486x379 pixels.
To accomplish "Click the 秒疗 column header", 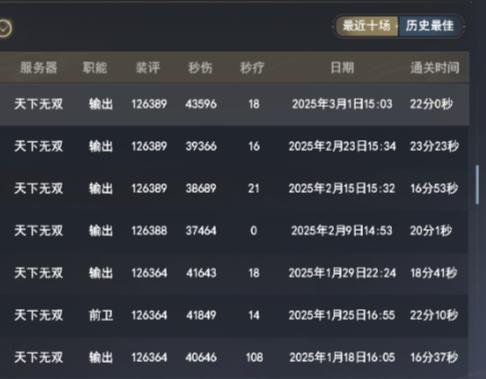I will [252, 68].
